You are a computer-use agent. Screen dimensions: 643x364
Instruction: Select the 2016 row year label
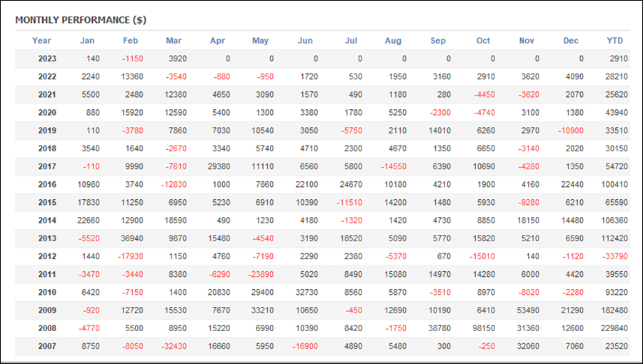point(47,184)
